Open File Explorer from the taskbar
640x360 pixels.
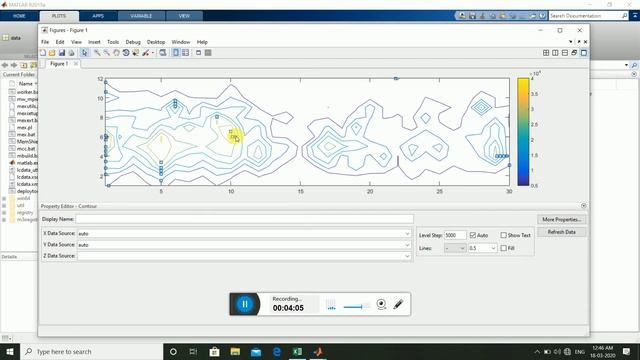tap(235, 351)
